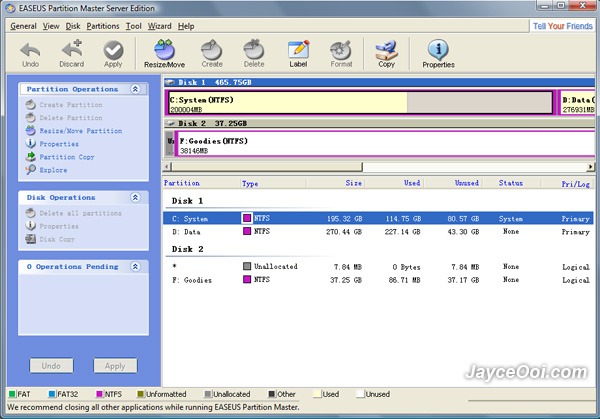
Task: Click the Unused column header
Action: [x=453, y=183]
